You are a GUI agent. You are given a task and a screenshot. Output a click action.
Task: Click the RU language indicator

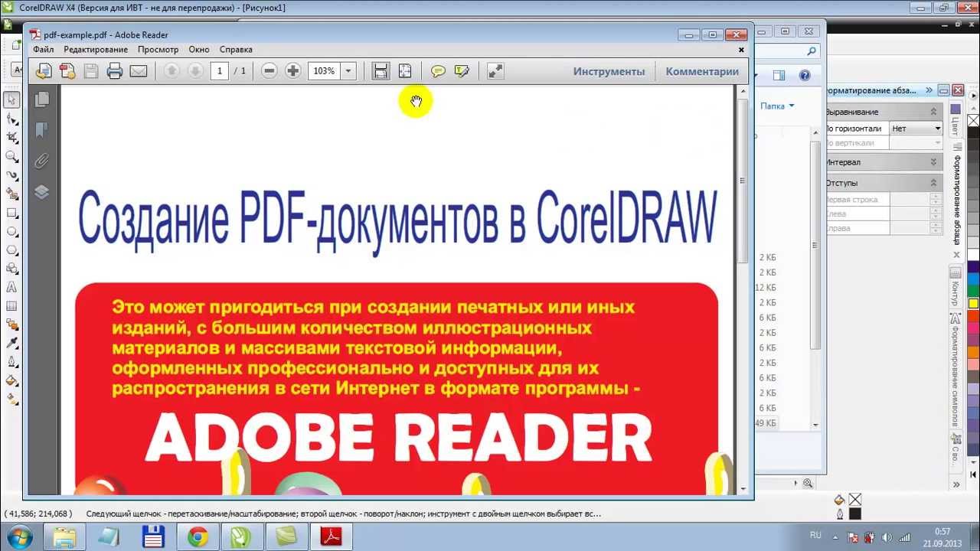pyautogui.click(x=815, y=535)
